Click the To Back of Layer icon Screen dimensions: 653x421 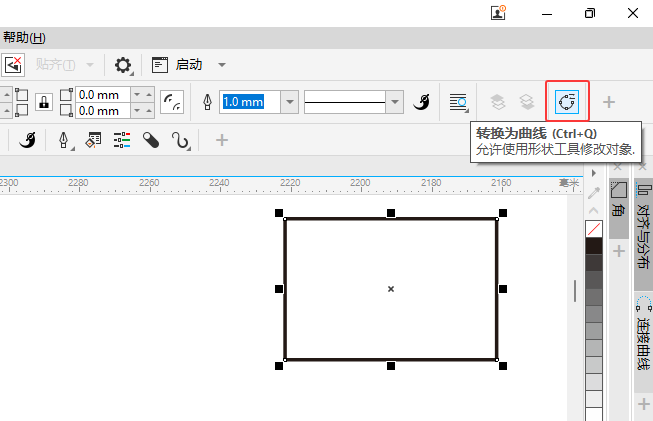(527, 102)
